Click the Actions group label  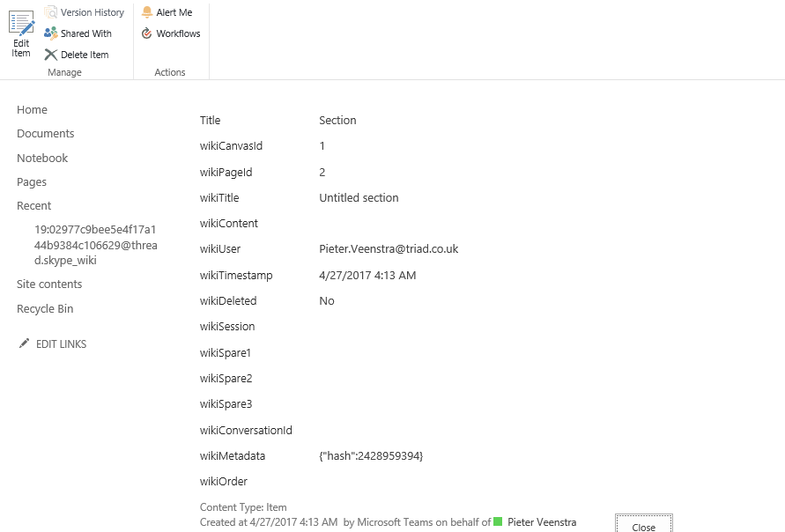pos(170,72)
